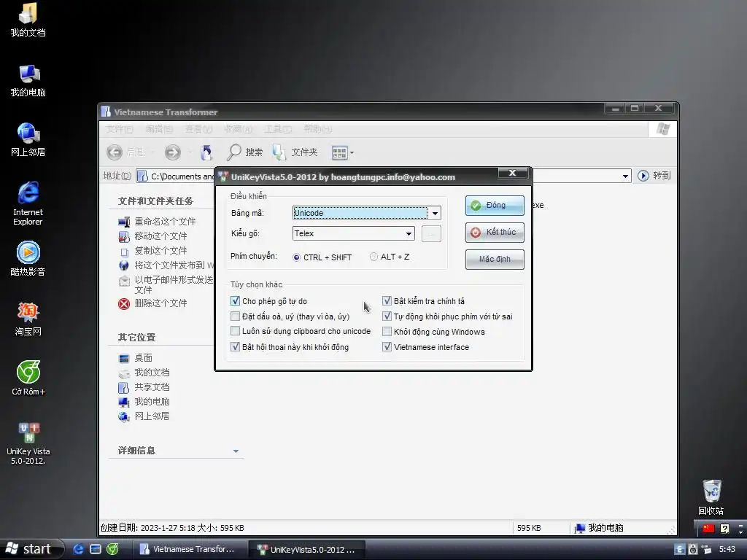747x560 pixels.
Task: Expand the Explorer address bar dropdown
Action: pyautogui.click(x=625, y=176)
